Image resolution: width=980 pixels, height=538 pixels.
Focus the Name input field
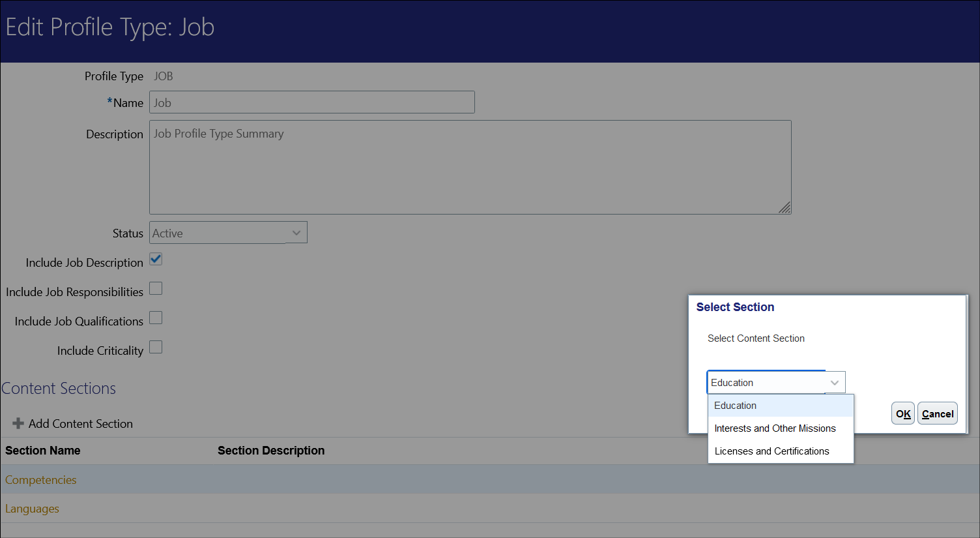click(x=312, y=102)
